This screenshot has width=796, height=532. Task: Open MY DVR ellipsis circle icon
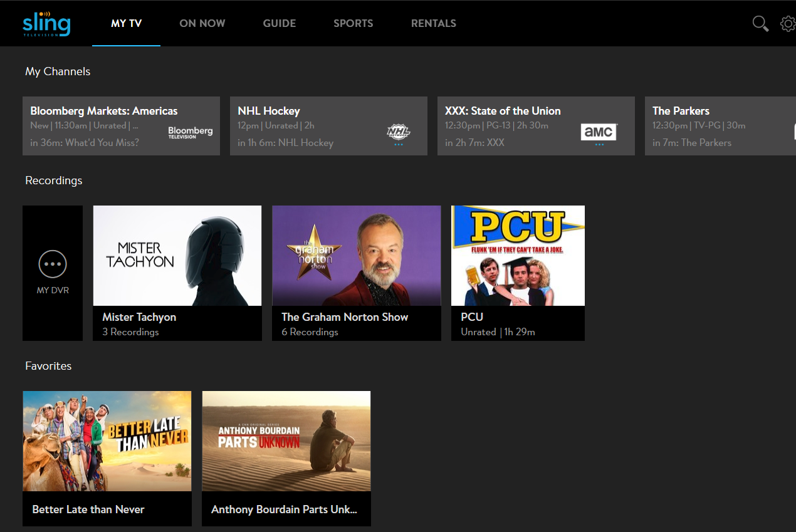(53, 264)
